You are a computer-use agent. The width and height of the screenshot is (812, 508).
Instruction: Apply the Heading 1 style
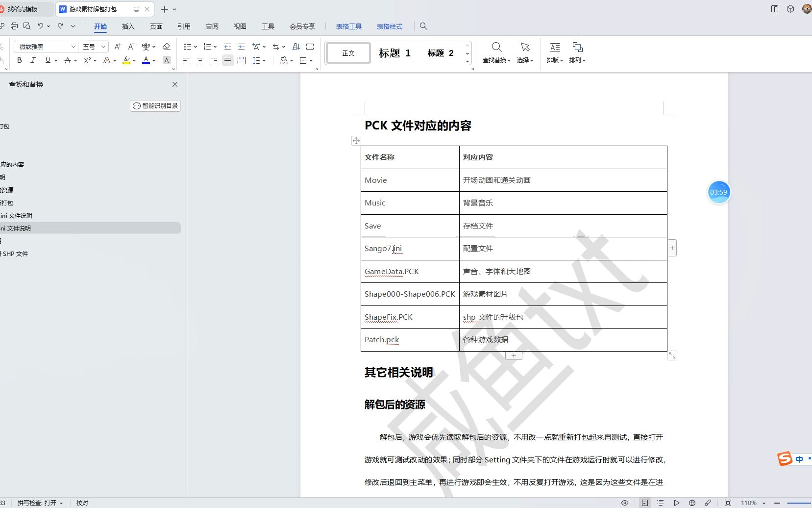point(394,53)
